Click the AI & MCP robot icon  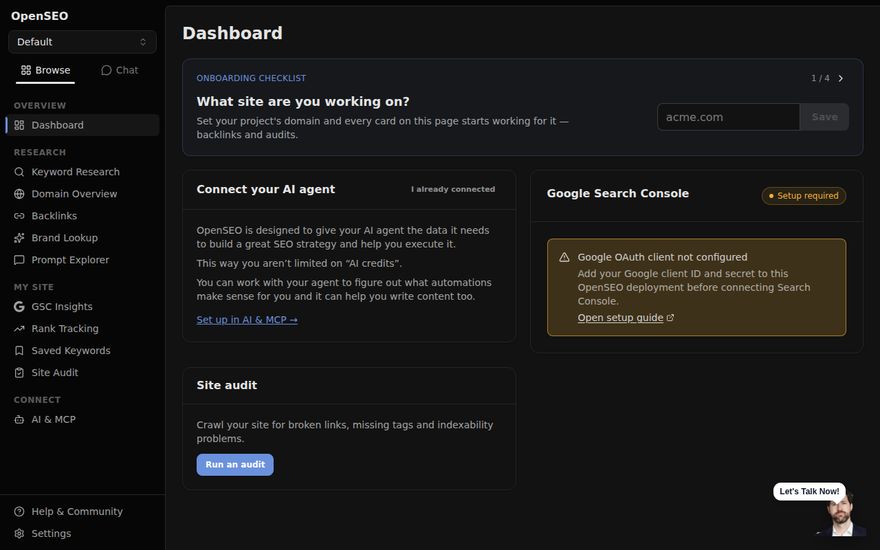pos(19,419)
